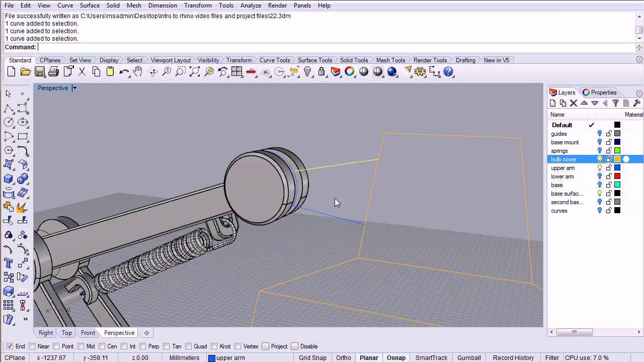Open a file with folder icon
Image resolution: width=644 pixels, height=362 pixels.
25,72
